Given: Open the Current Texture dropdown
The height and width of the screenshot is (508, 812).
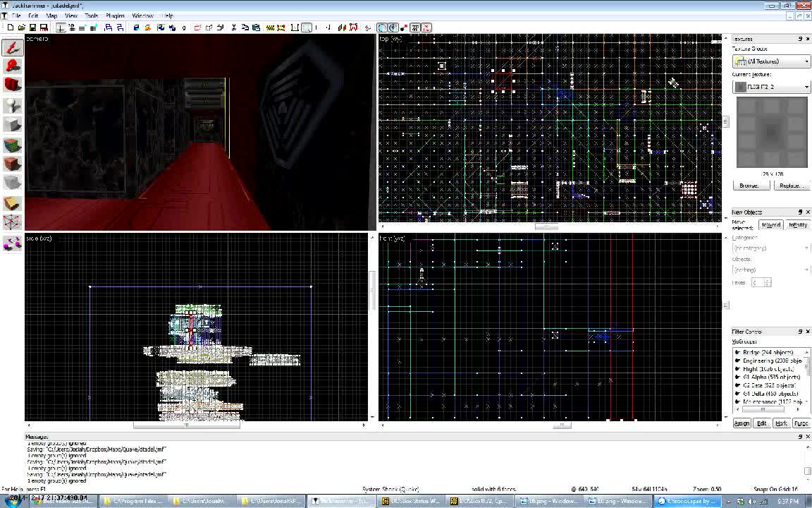Looking at the screenshot, I should (x=806, y=87).
